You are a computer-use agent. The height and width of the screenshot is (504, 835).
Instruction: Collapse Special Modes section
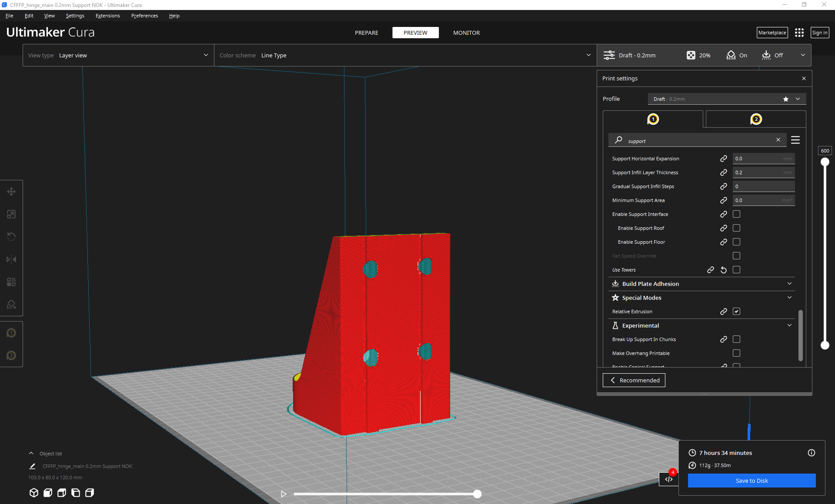pyautogui.click(x=701, y=298)
